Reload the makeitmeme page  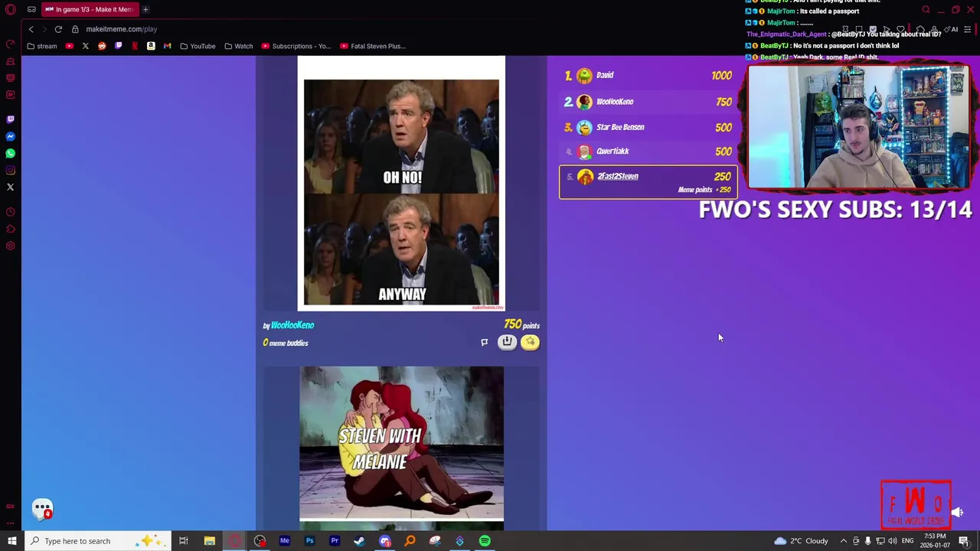(58, 29)
